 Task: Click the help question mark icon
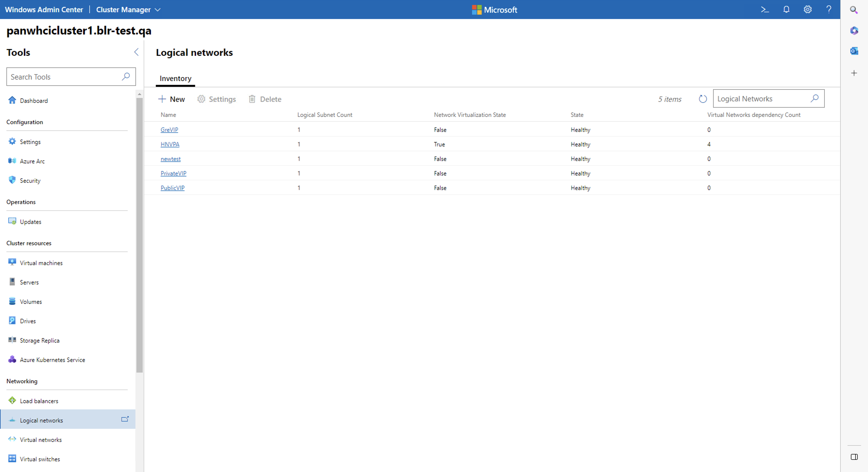click(828, 9)
